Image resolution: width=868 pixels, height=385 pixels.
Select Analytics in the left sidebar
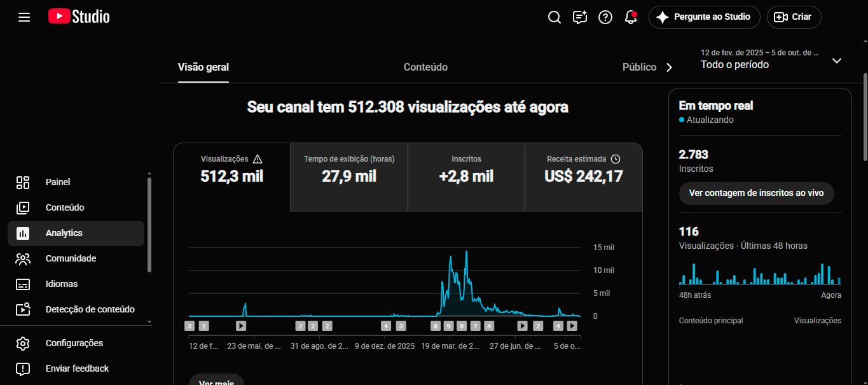point(76,233)
